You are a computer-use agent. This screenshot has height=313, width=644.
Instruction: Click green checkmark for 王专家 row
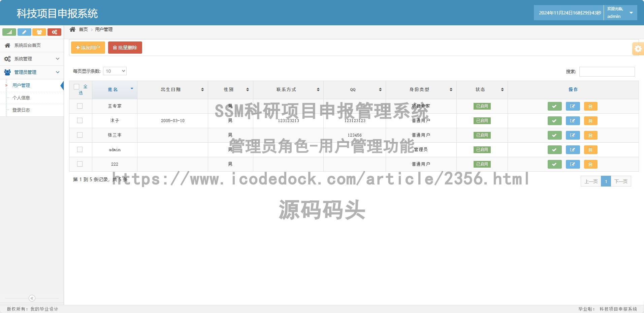pos(554,106)
